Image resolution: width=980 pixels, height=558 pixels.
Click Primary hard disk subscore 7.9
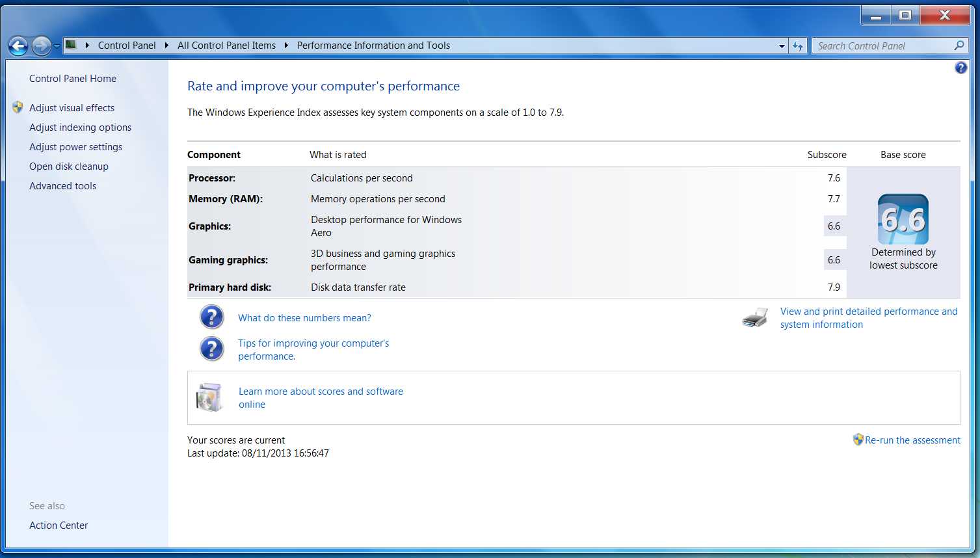834,287
